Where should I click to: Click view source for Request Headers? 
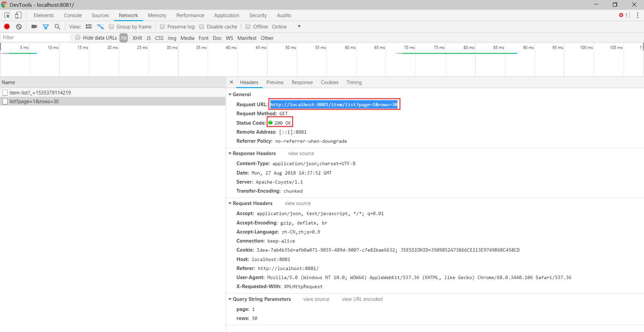tap(298, 203)
